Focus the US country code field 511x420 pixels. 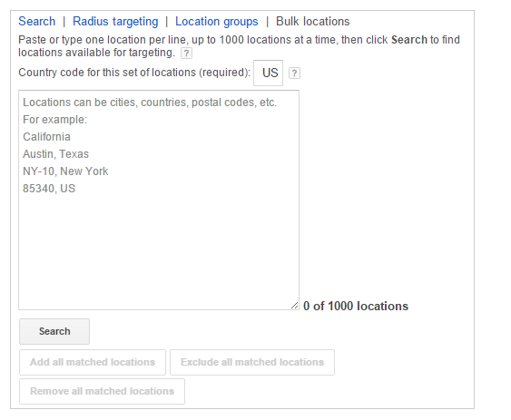tap(269, 73)
